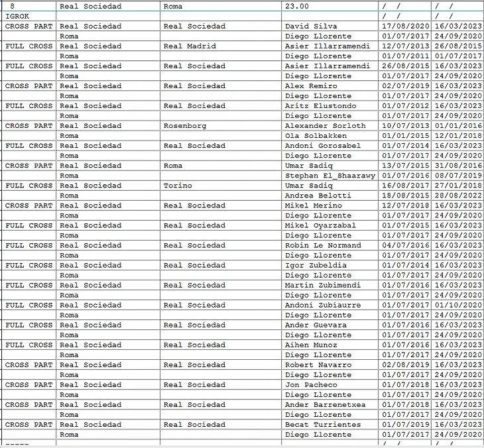Viewport: 484px width, 448px height.
Task: Select the 27/01/2018 end date cell
Action: (458, 186)
